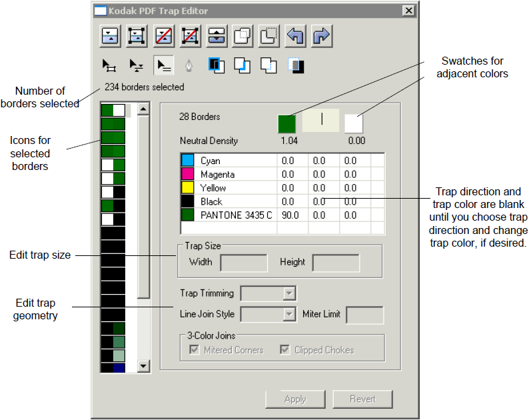Open the Trap Trimming dropdown
The height and width of the screenshot is (420, 529).
click(289, 293)
